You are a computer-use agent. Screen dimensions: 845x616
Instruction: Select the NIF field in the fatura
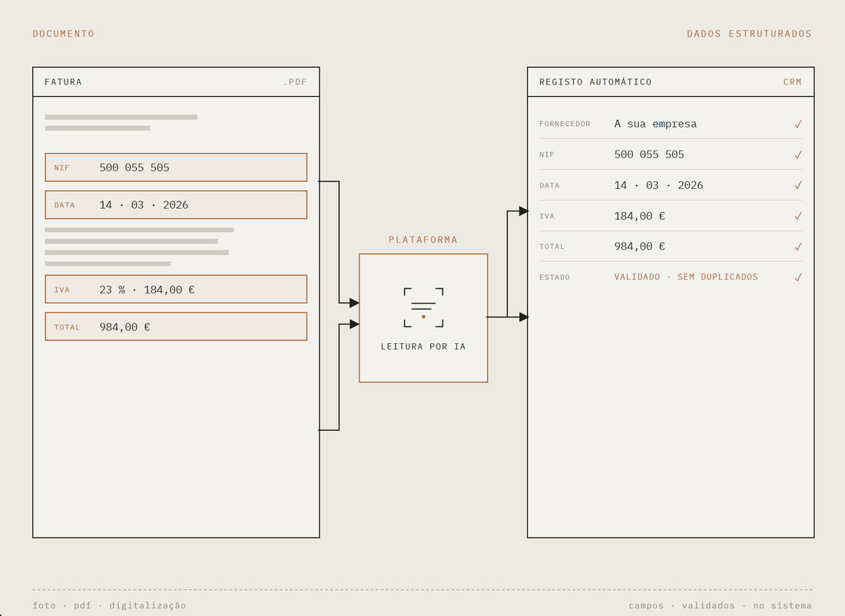click(x=176, y=167)
